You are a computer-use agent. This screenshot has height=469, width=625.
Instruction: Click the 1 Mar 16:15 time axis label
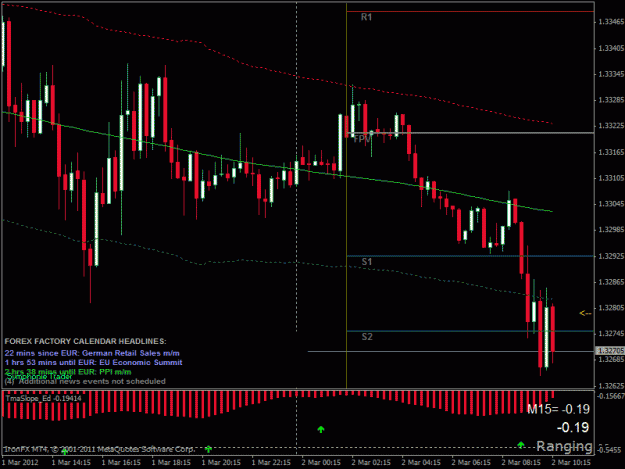coord(121,463)
